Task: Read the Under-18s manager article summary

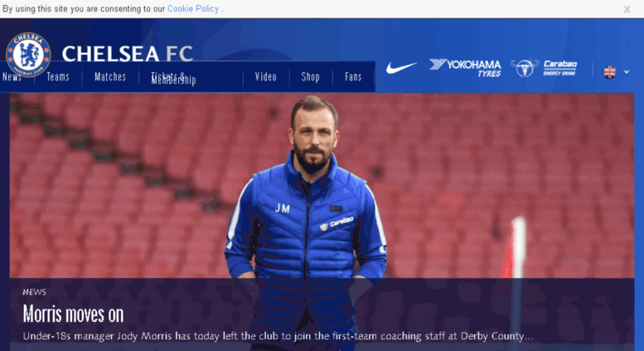Action: [x=278, y=336]
